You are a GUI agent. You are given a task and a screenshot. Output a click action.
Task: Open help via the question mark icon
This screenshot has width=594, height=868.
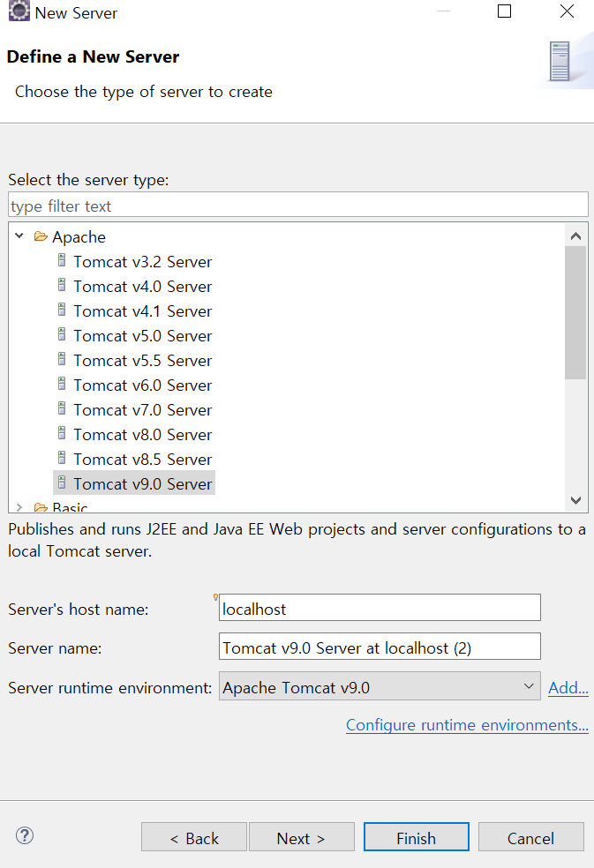pyautogui.click(x=25, y=835)
